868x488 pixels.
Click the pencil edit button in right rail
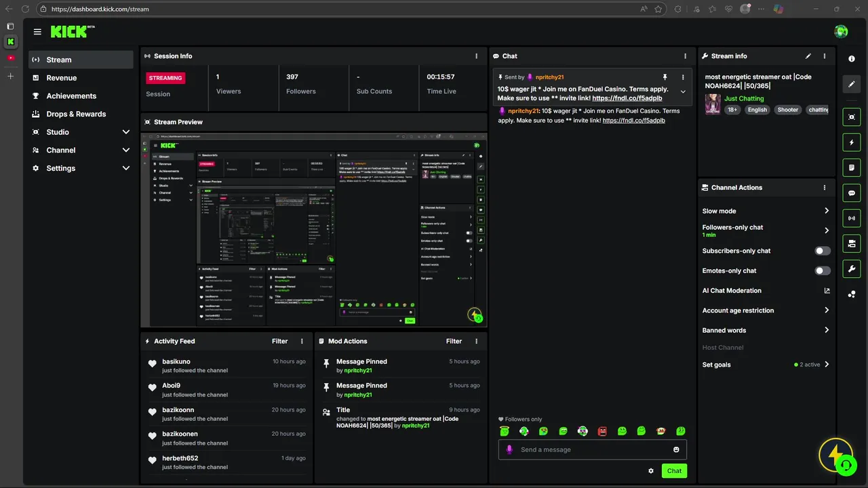(x=852, y=84)
